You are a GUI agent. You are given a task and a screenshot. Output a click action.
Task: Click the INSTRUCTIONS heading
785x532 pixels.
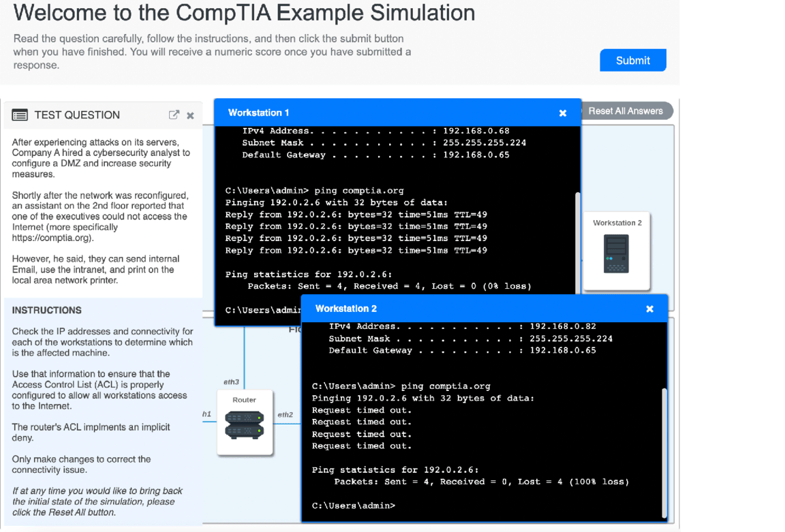tap(46, 311)
